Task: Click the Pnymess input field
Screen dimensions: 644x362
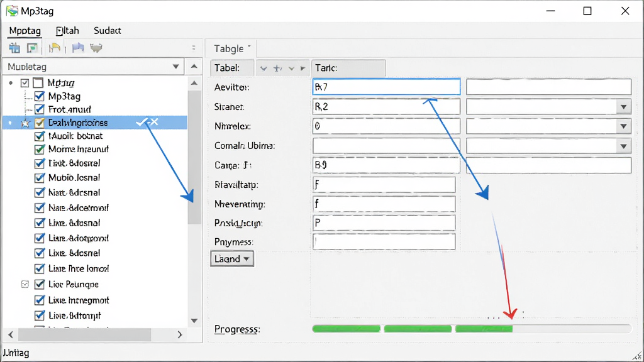Action: 384,242
